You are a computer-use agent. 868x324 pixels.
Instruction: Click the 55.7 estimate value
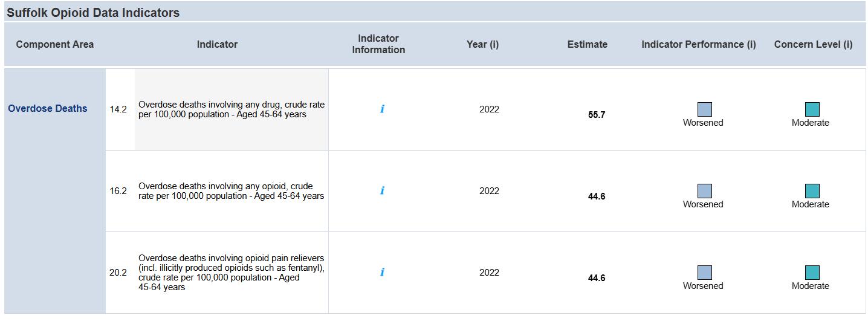point(596,115)
